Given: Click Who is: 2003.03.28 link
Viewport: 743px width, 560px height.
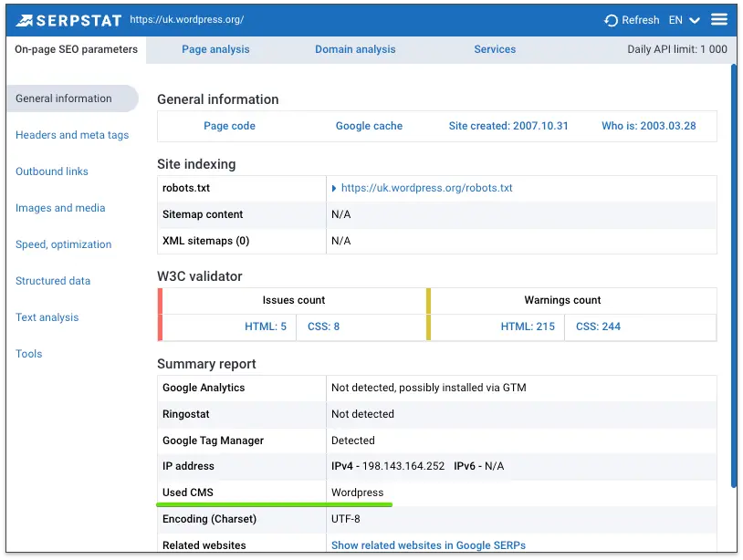Looking at the screenshot, I should pos(649,126).
